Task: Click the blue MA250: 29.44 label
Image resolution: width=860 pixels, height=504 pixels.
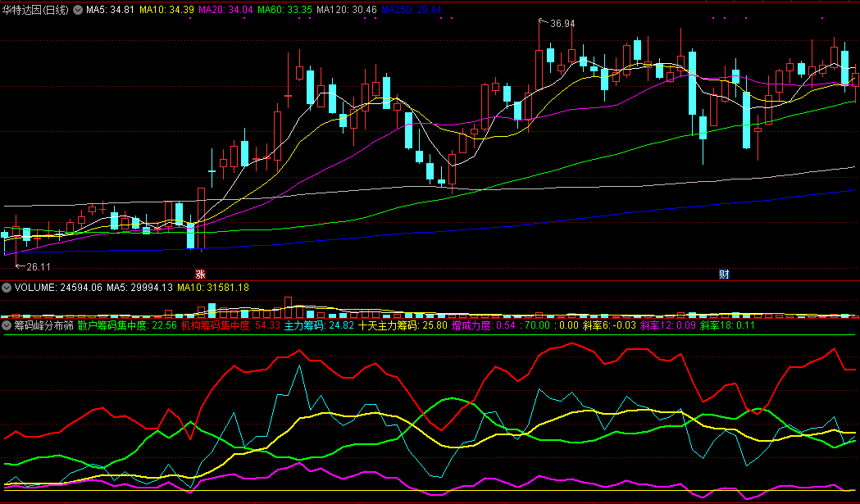Action: pyautogui.click(x=412, y=10)
